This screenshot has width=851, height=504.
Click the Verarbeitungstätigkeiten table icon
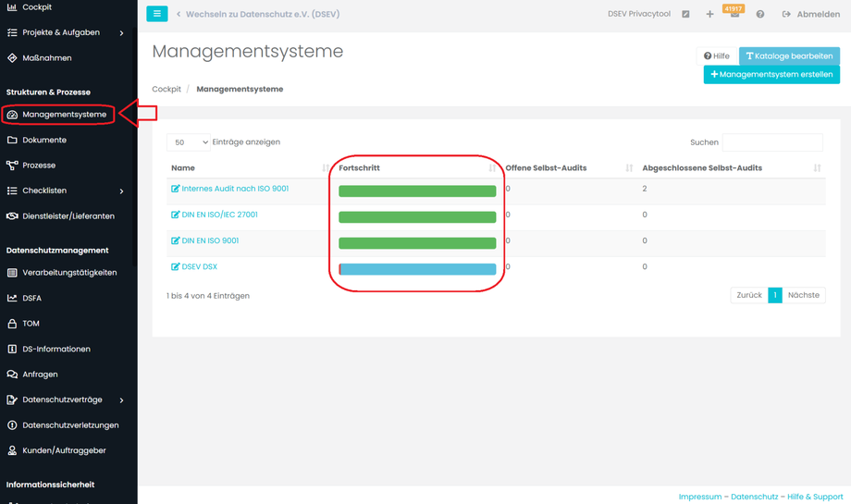(12, 272)
